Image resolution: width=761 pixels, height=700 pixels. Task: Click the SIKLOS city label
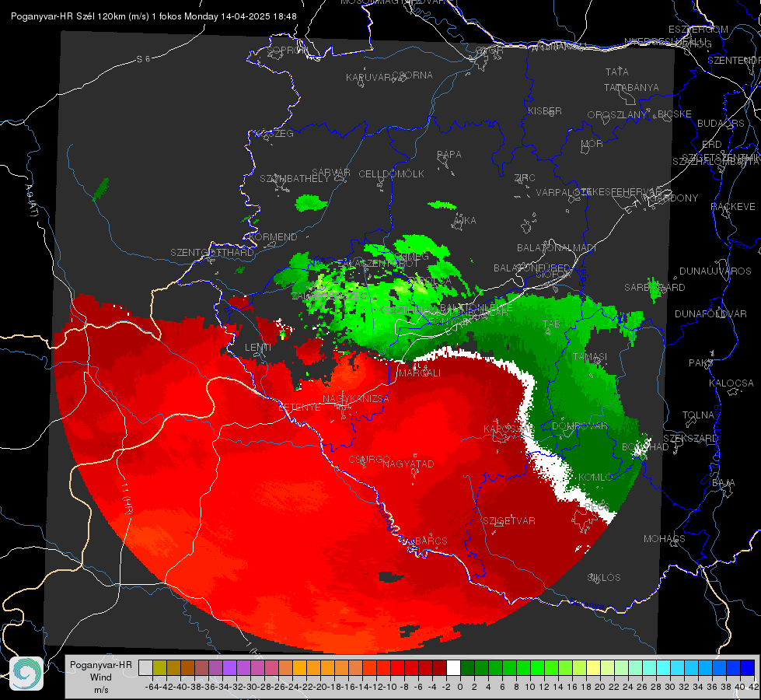[604, 578]
